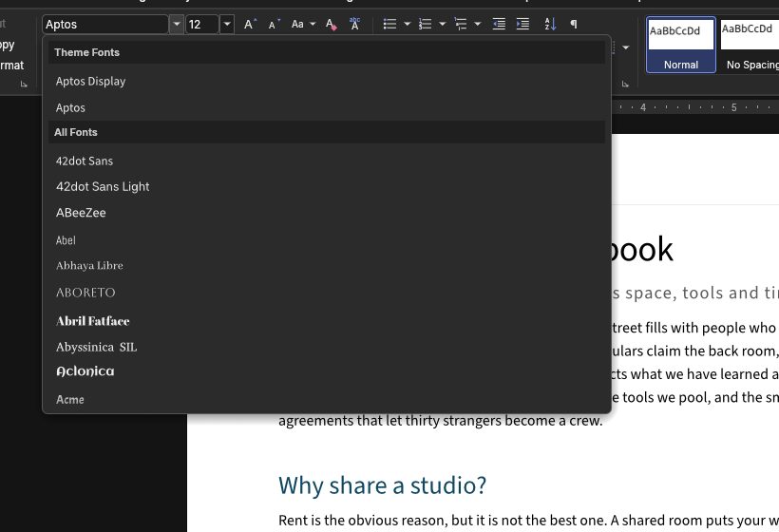
Task: Click the Phonetic Guide icon
Action: [x=354, y=24]
